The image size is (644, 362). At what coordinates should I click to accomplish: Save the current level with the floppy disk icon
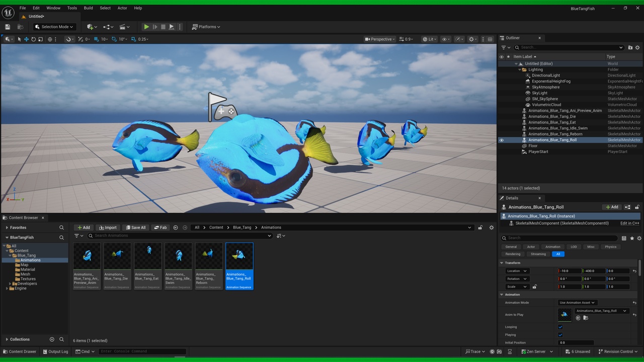(8, 27)
